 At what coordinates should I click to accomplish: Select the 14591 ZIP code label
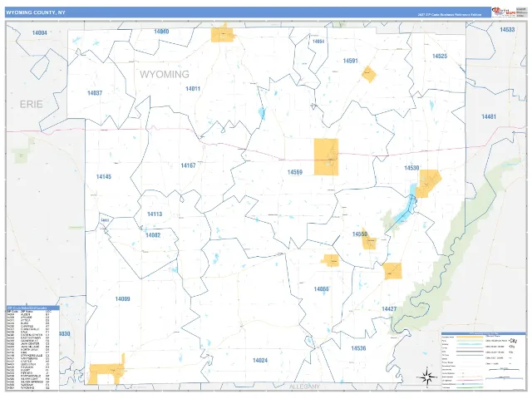351,61
